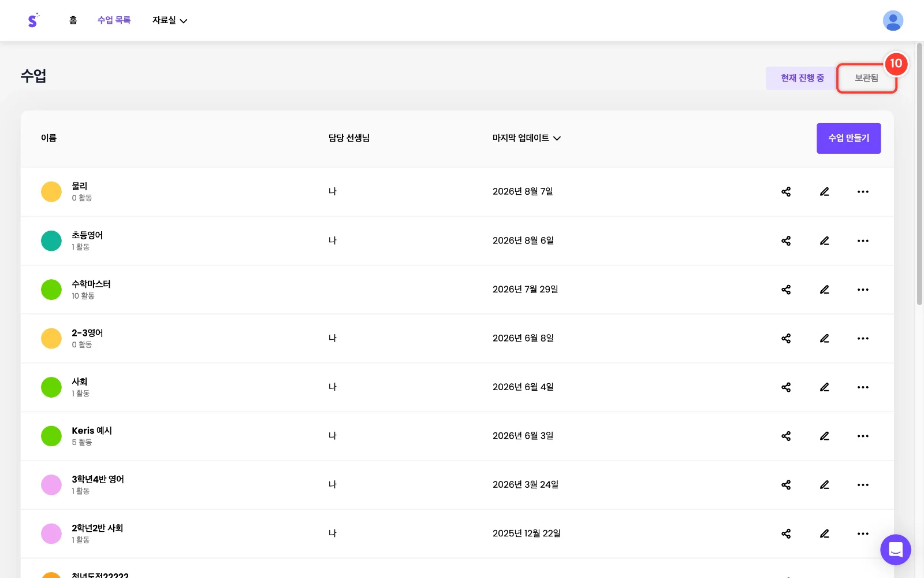Open the chat support bubble
924x578 pixels.
click(x=895, y=549)
